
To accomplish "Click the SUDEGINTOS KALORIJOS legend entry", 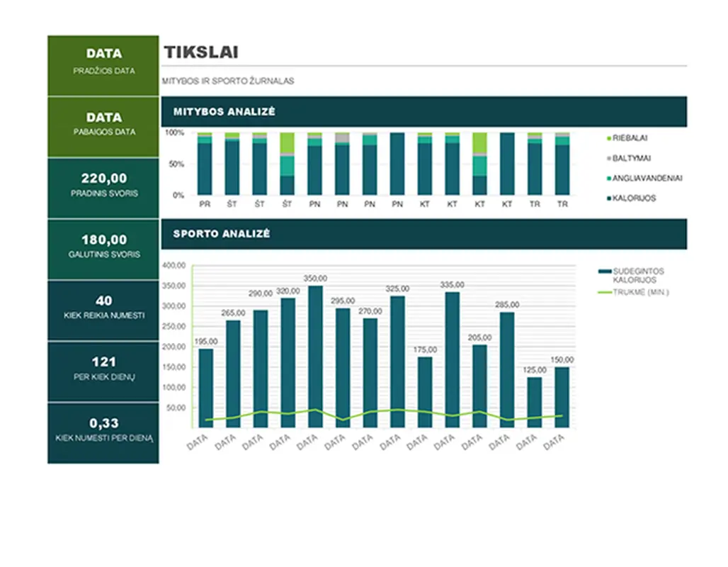I will 637,275.
